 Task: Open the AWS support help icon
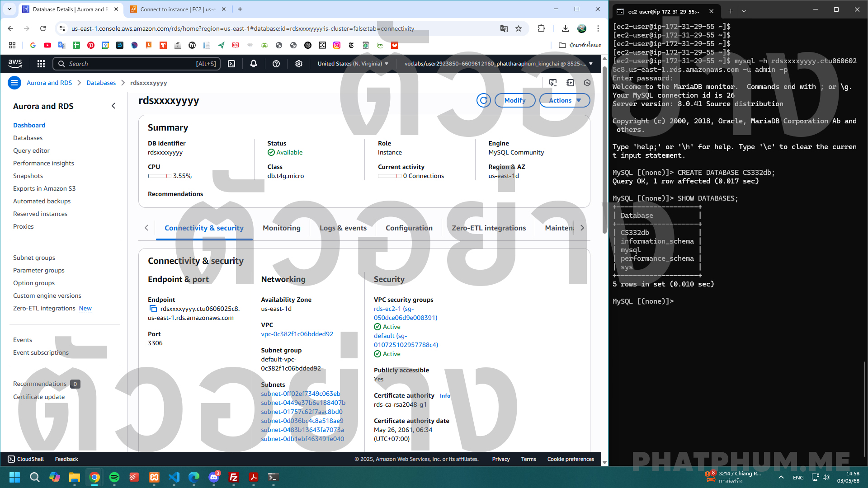point(276,64)
